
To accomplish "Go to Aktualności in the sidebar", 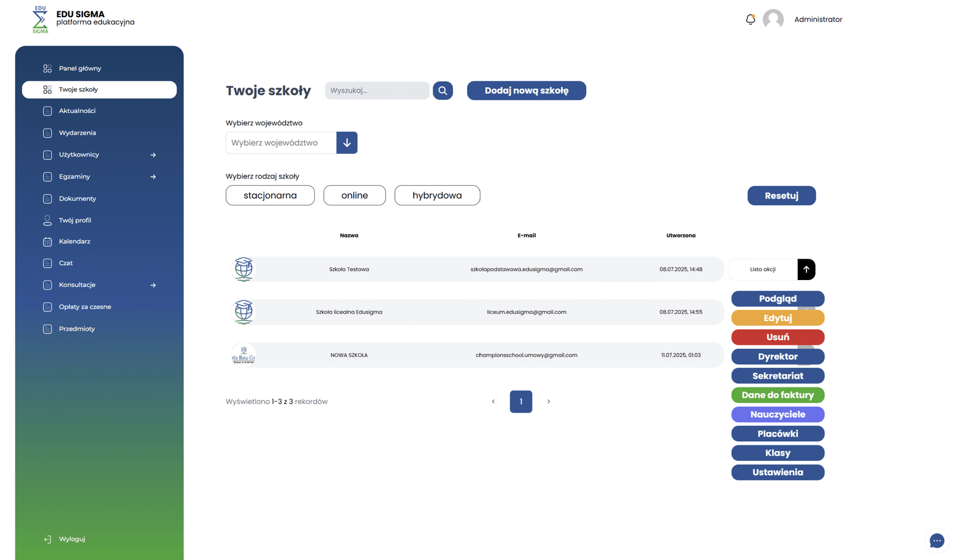I will [77, 111].
